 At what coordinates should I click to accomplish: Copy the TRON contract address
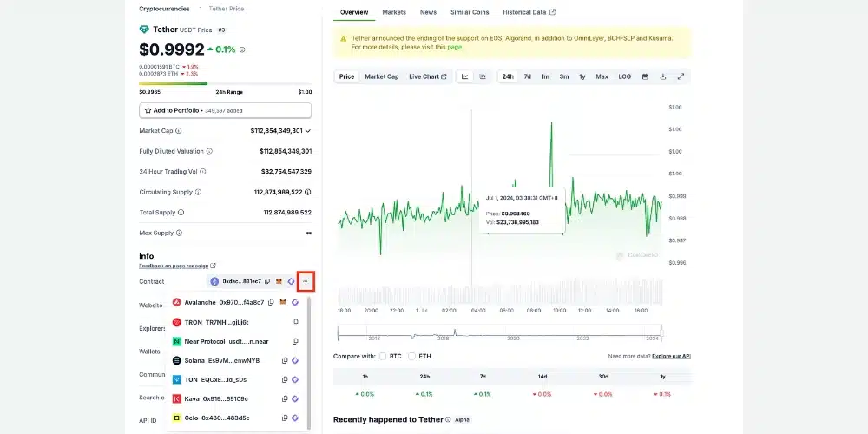pyautogui.click(x=295, y=322)
